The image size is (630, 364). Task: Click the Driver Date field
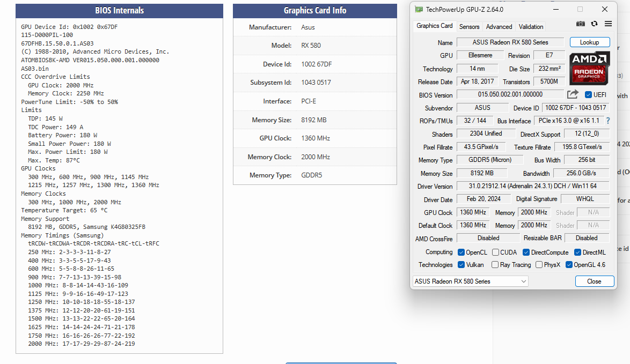[484, 199]
